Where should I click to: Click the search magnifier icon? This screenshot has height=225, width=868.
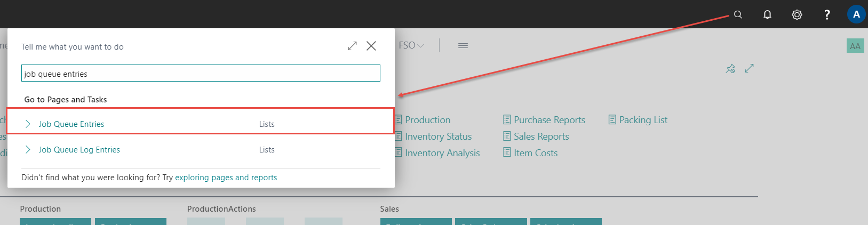(738, 14)
